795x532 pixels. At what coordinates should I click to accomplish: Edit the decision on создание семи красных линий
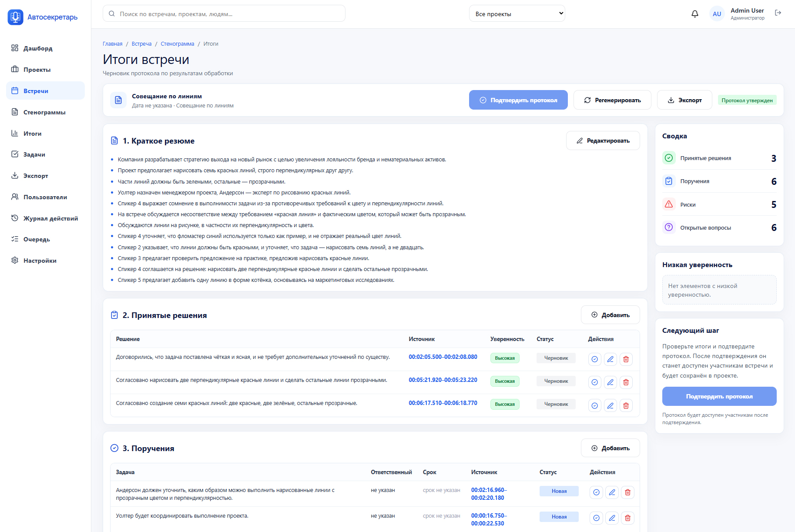pos(610,405)
